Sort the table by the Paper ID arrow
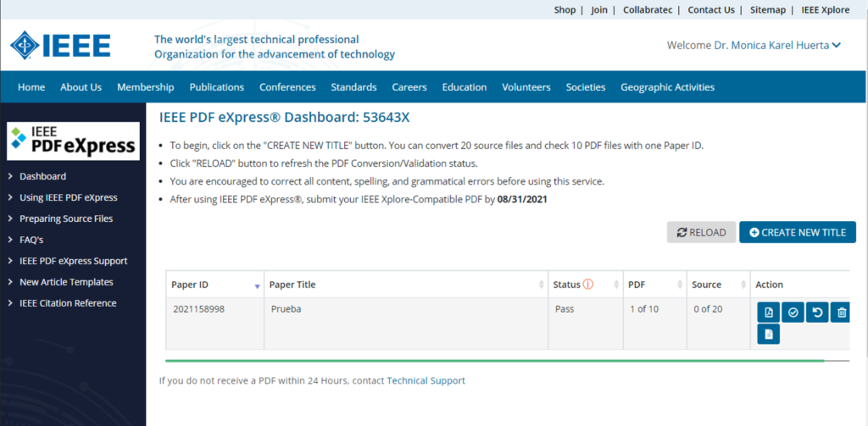The height and width of the screenshot is (426, 868). (x=257, y=286)
